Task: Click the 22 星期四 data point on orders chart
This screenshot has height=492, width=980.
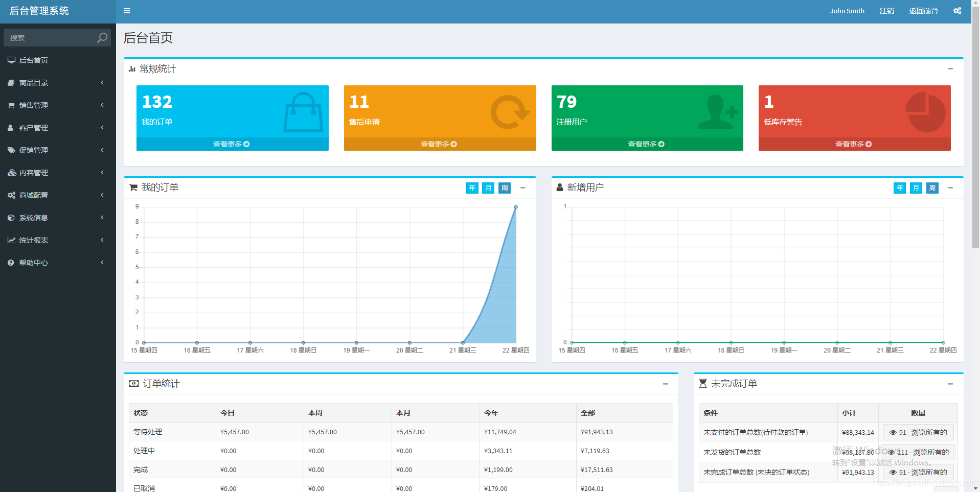Action: tap(516, 207)
